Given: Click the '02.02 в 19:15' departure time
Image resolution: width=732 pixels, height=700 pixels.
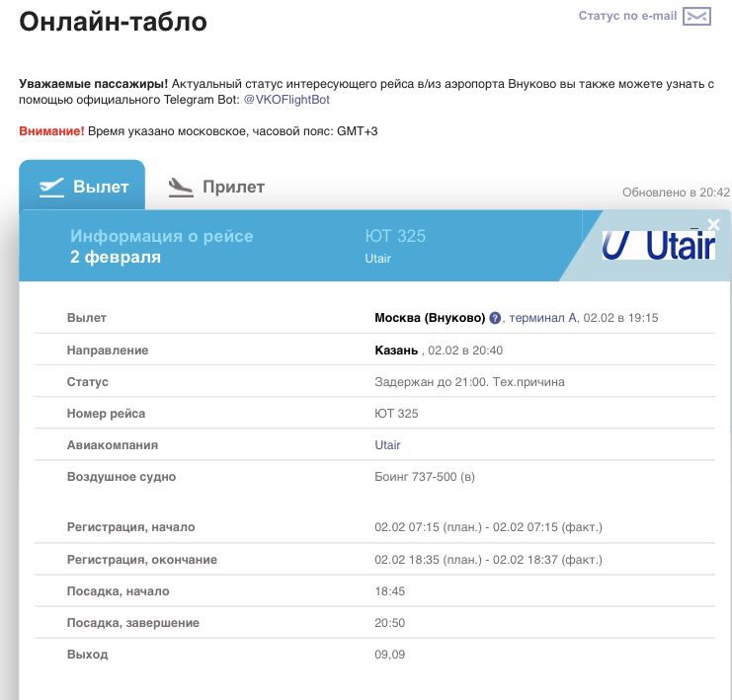Looking at the screenshot, I should tap(621, 318).
